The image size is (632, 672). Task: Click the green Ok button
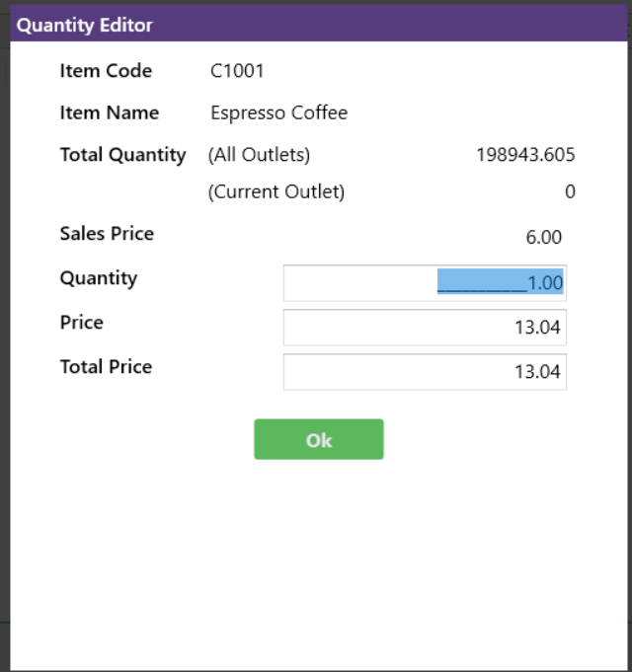coord(319,439)
